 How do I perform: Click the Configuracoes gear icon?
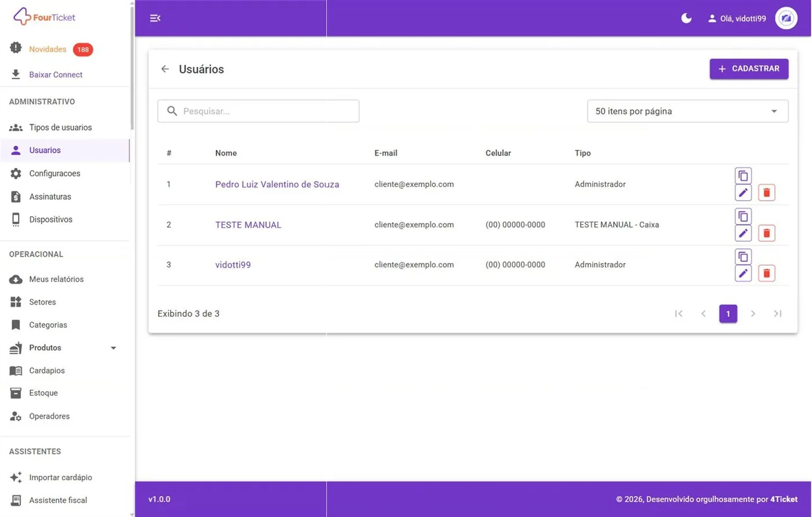tap(16, 173)
